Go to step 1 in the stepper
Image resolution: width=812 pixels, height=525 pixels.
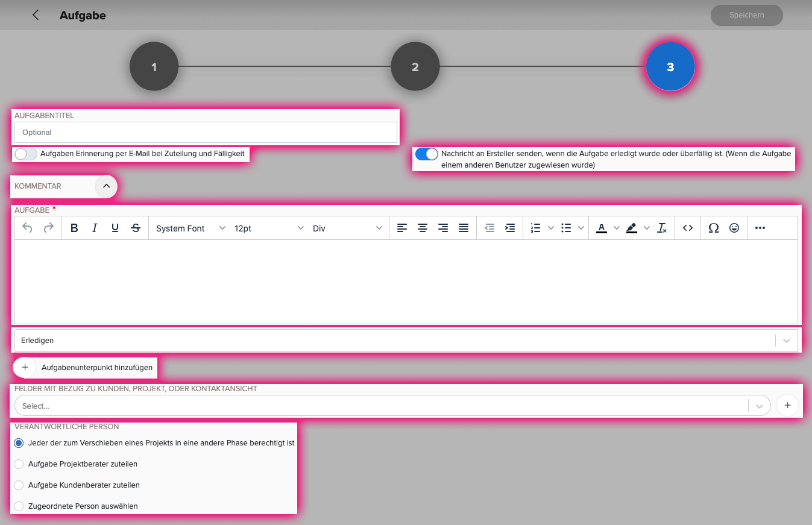click(x=154, y=66)
